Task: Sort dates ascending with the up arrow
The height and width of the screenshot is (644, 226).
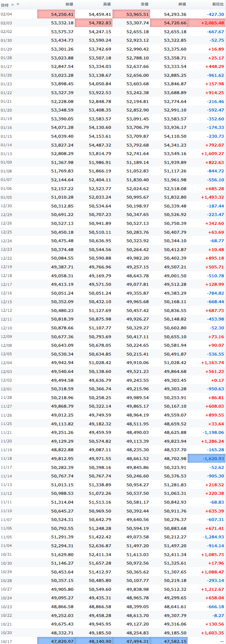Action: 13,4
